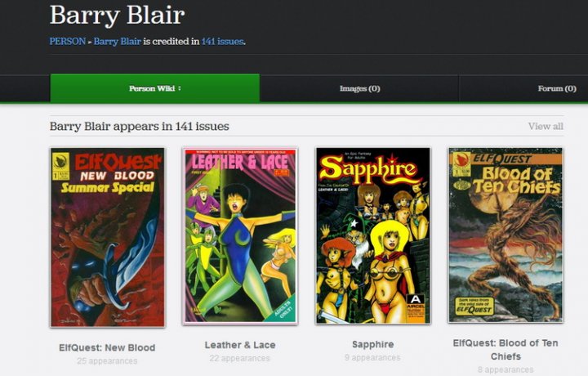
Task: Click the PERSON breadcrumb link
Action: pos(68,41)
